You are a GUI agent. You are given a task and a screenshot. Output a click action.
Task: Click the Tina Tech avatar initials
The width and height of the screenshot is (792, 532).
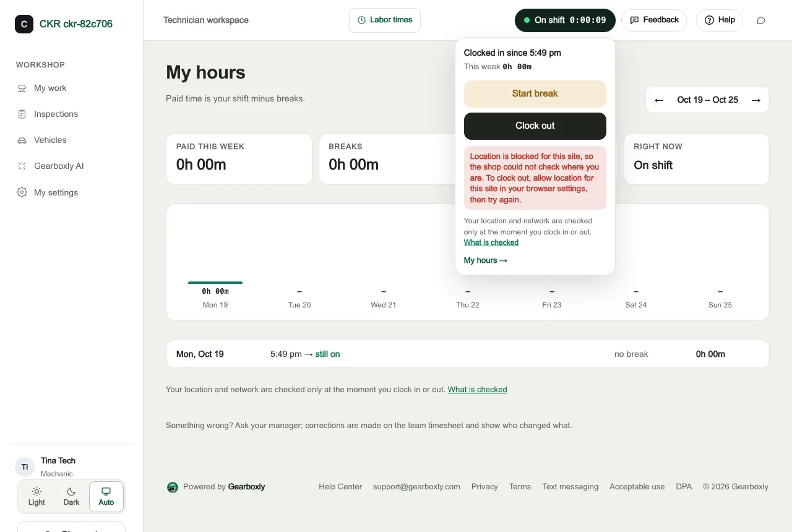click(25, 467)
